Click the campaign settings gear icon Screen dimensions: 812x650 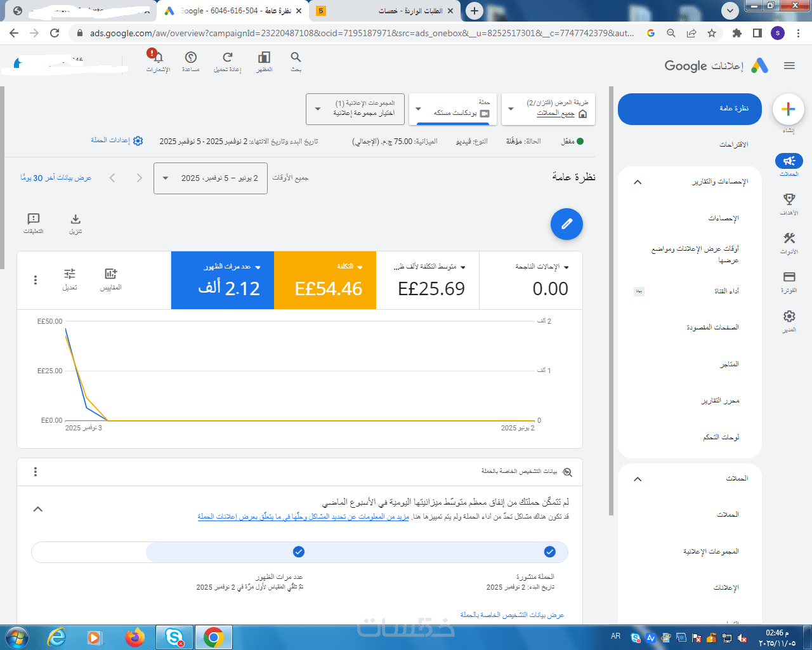point(138,141)
